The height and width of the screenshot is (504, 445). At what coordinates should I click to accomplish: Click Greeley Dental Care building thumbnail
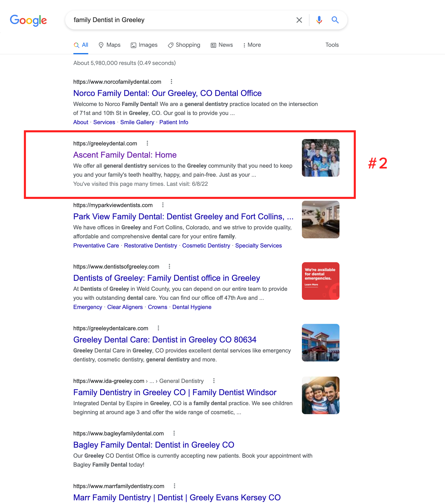(x=320, y=342)
